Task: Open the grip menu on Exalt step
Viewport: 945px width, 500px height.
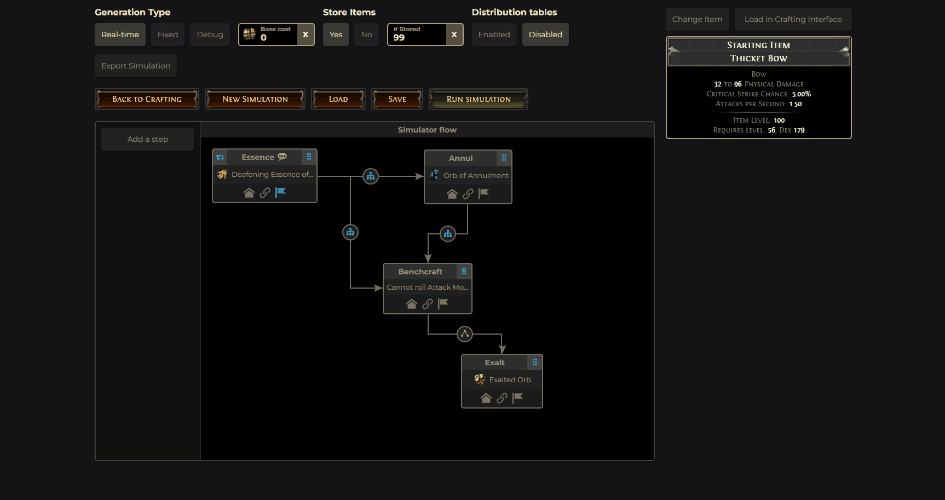Action: pyautogui.click(x=535, y=362)
